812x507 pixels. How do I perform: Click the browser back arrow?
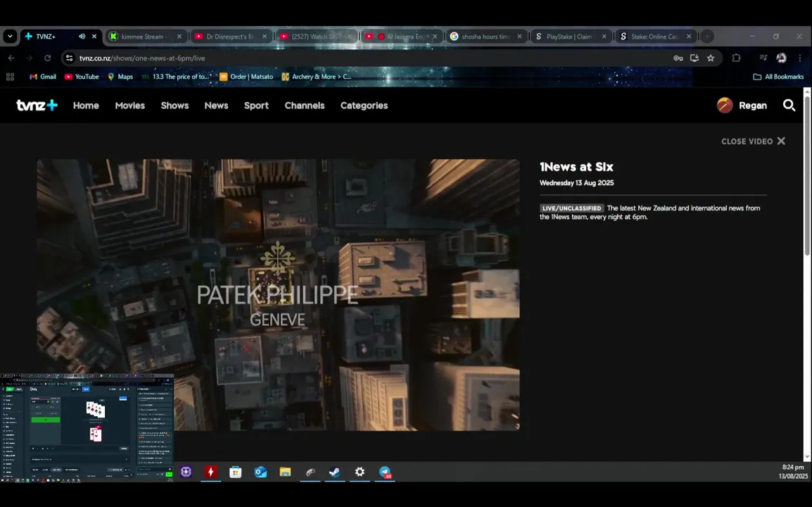11,58
